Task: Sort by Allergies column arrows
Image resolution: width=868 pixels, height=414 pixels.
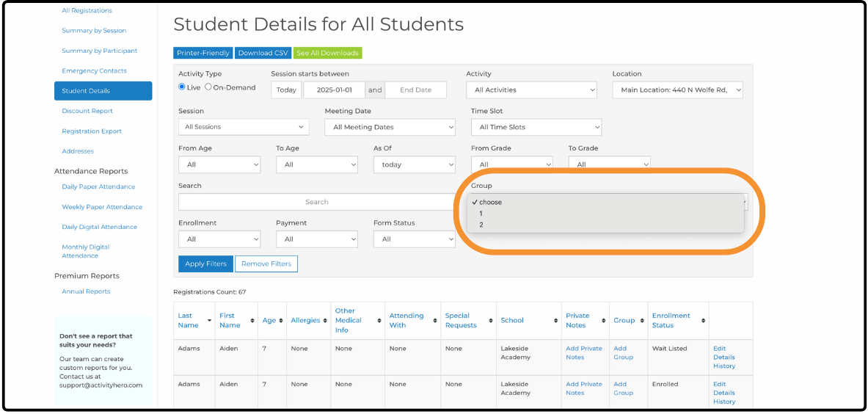Action: (x=325, y=321)
